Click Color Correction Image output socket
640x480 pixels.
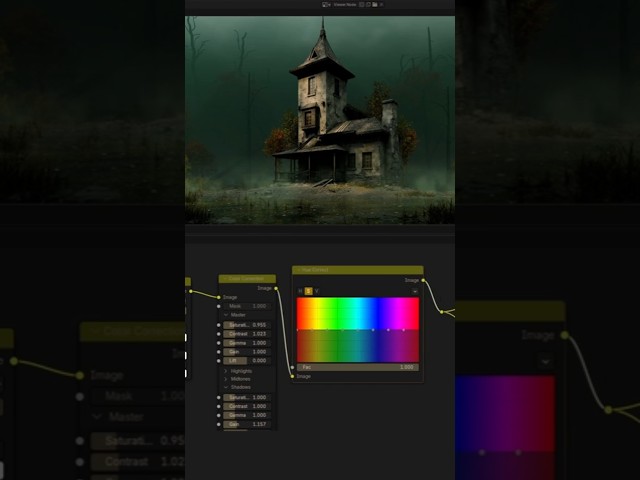pos(276,288)
